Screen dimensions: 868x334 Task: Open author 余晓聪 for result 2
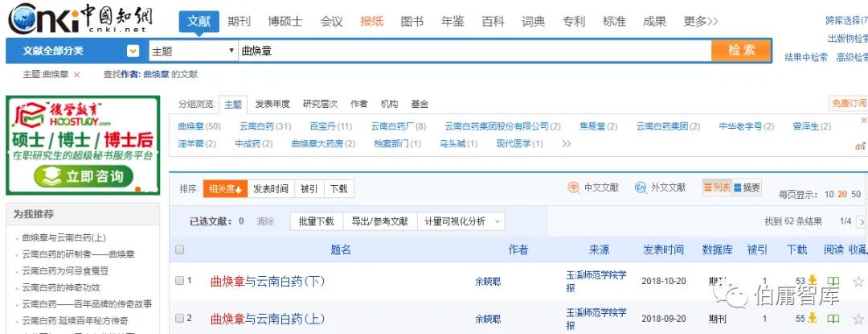pos(488,319)
